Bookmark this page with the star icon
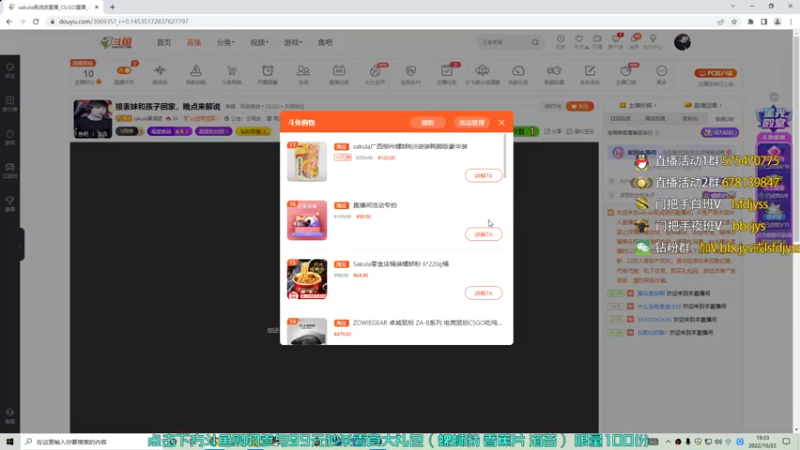 734,21
